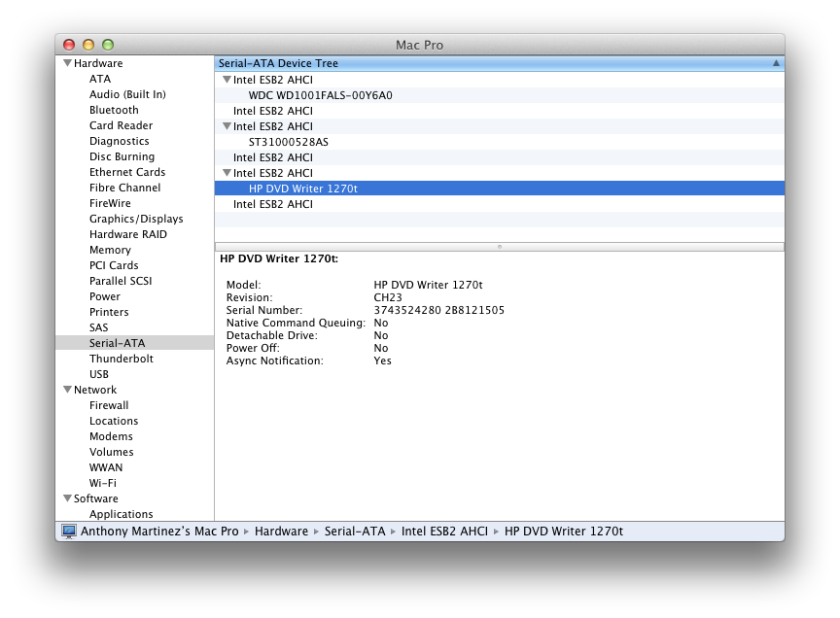The width and height of the screenshot is (840, 618).
Task: Collapse the Software section in the sidebar
Action: [x=67, y=498]
